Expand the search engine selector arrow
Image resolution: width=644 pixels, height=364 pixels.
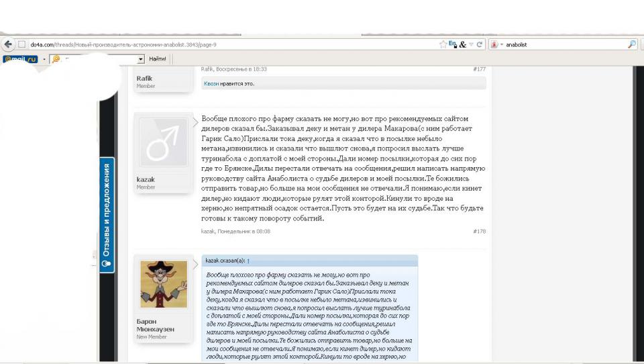pyautogui.click(x=502, y=44)
